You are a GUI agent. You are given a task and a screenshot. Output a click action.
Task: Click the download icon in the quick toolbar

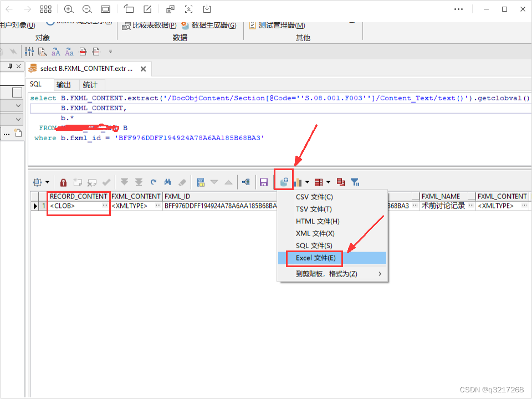tap(207, 9)
